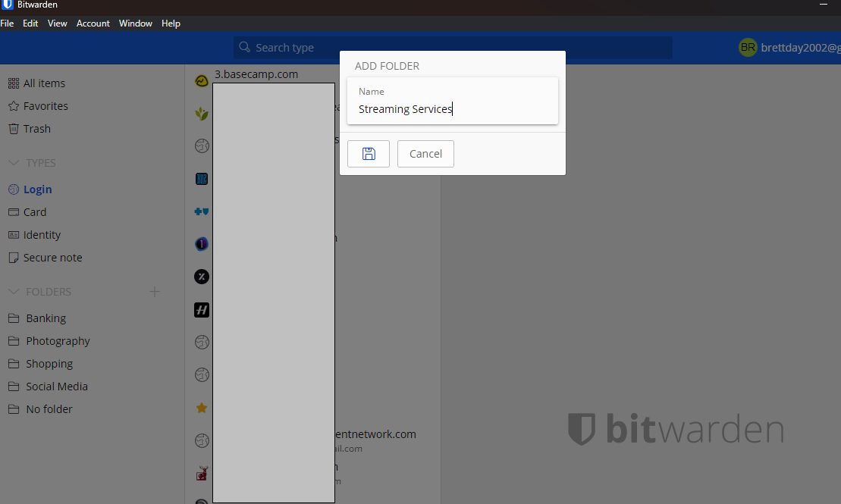The width and height of the screenshot is (841, 504).
Task: Click the Cancel button
Action: coord(425,153)
